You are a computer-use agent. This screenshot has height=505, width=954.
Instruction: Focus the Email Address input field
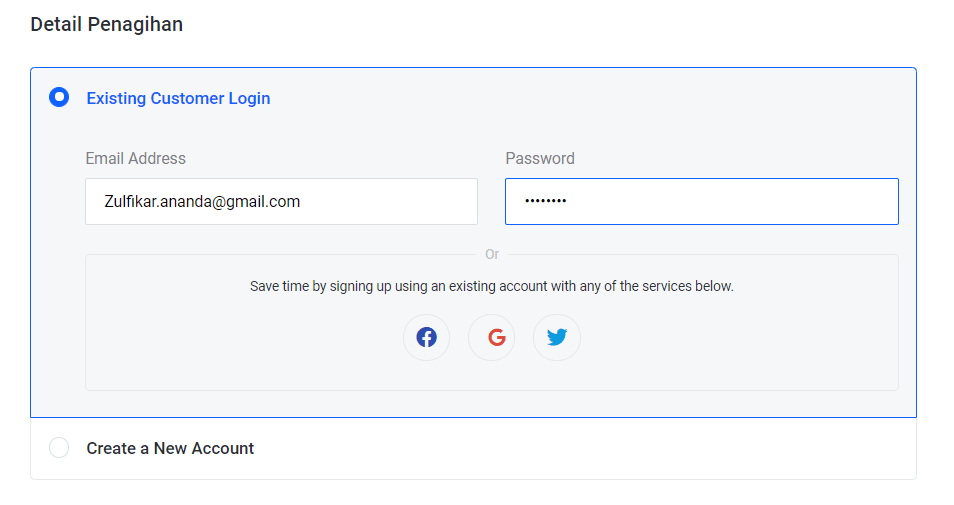coord(281,201)
